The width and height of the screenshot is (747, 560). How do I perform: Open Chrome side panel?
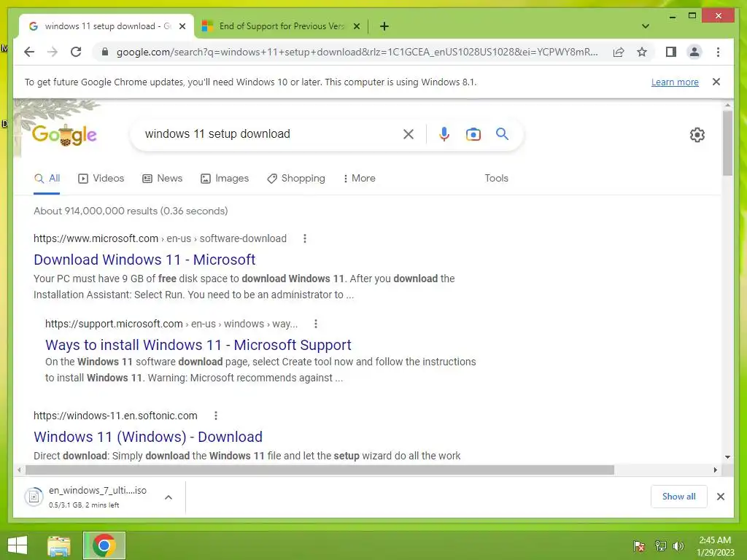coord(671,52)
